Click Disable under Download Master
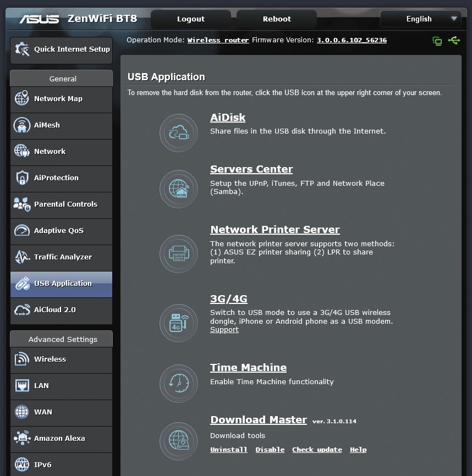This screenshot has width=472, height=476. click(270, 450)
